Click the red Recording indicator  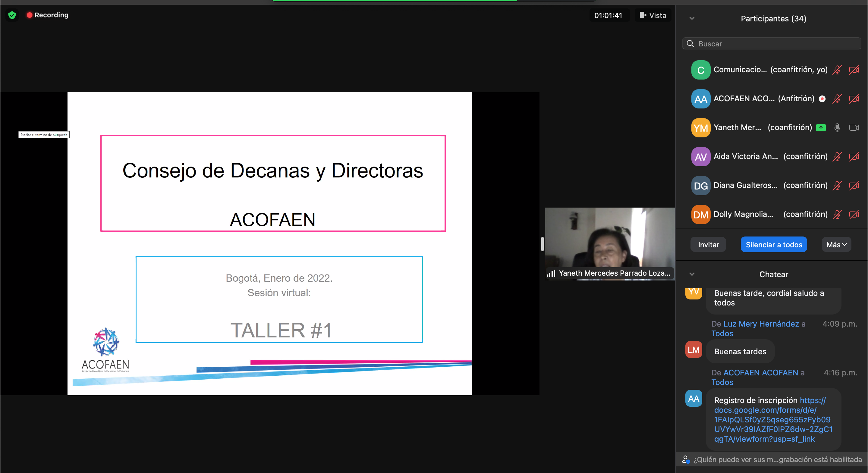coord(48,15)
